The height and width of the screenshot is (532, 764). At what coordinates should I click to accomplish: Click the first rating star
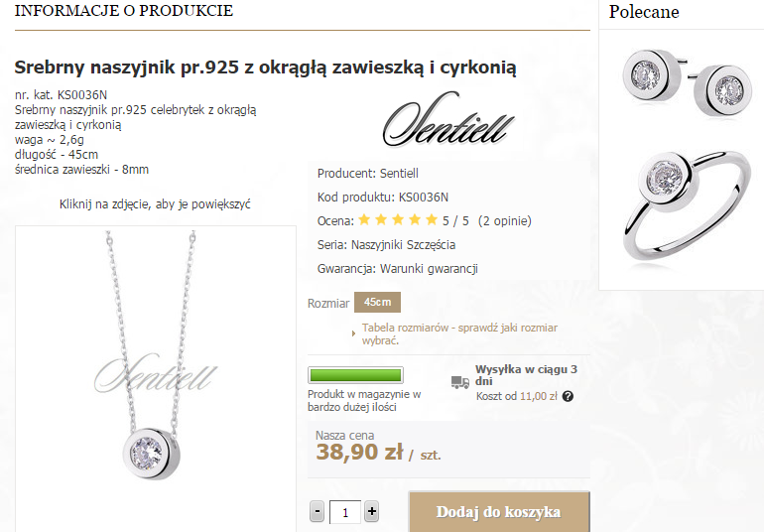point(364,220)
